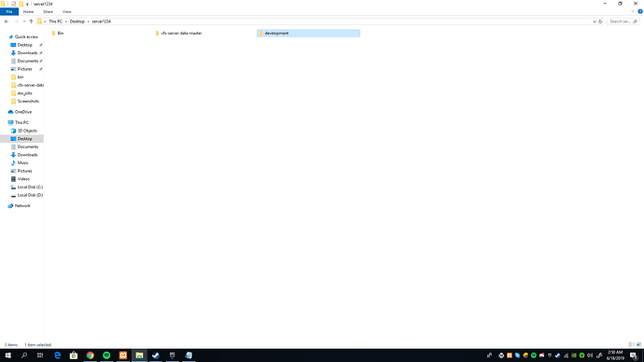Click the Search server1234 field
The width and height of the screenshot is (644, 362).
click(623, 21)
